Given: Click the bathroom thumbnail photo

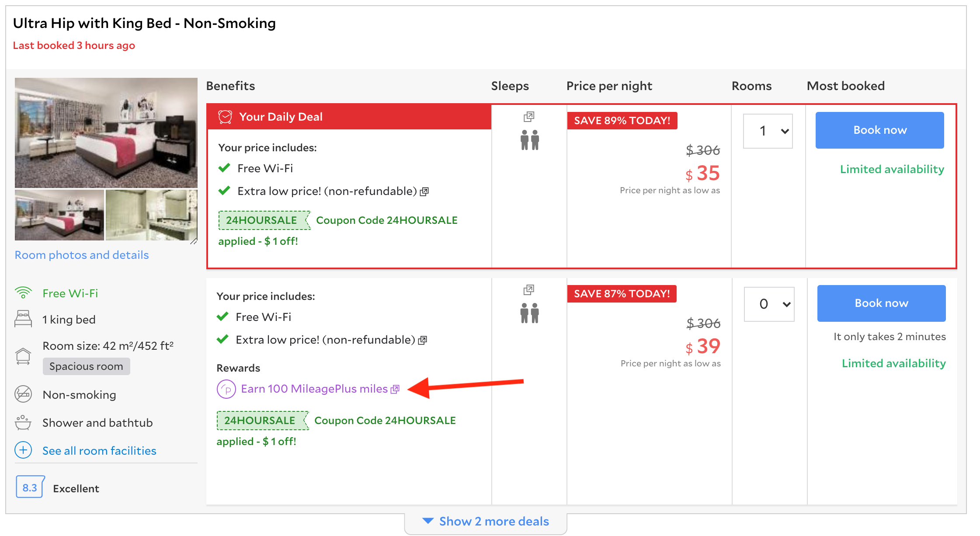Looking at the screenshot, I should pos(152,215).
